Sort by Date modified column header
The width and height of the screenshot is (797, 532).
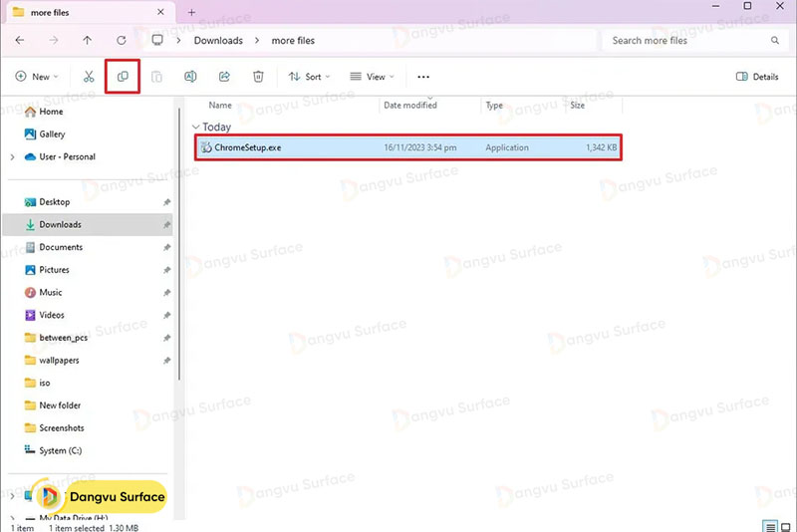(410, 106)
